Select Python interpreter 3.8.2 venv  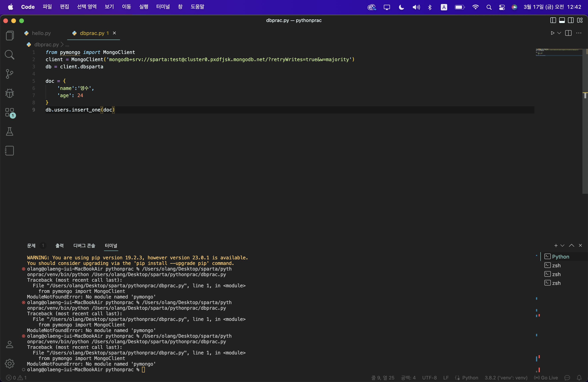click(x=506, y=378)
